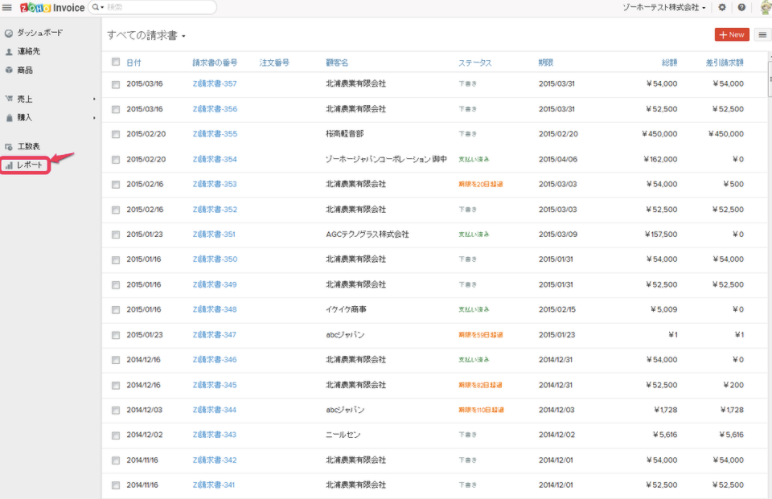772x499 pixels.
Task: Sort by 日付 column header
Action: click(x=133, y=62)
